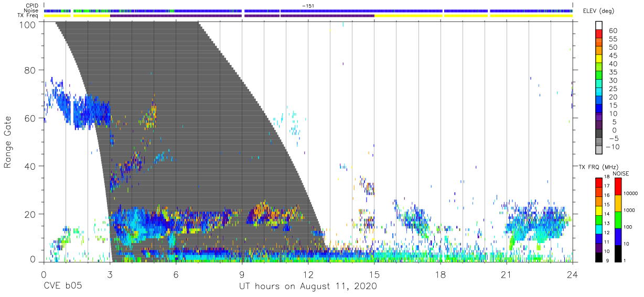Click the Noise strip above the plot
Screen dimensions: 644x297
pos(308,10)
